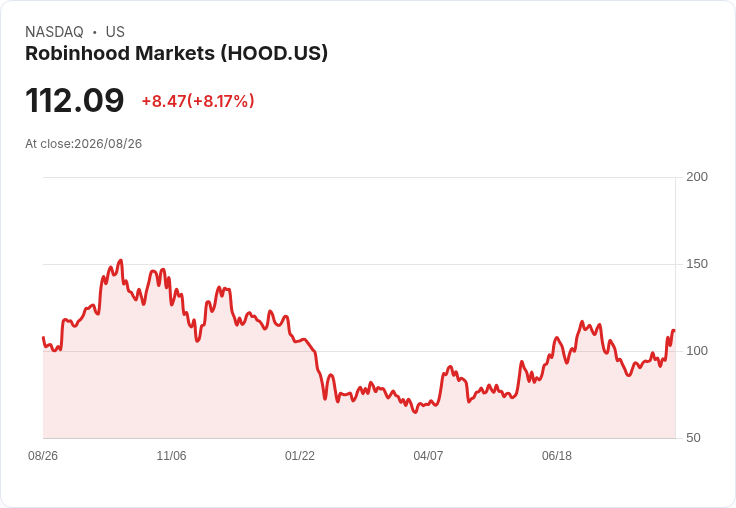Click the 50 y-axis price label
This screenshot has width=736, height=508.
click(693, 438)
